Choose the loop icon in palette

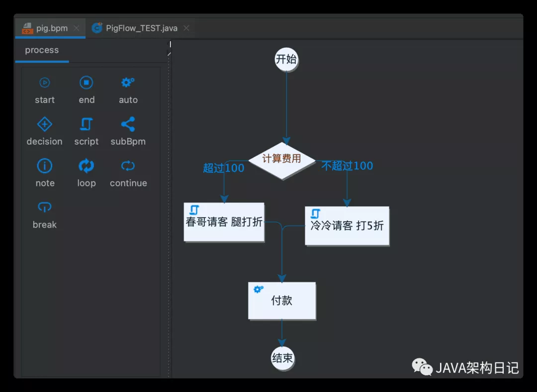pos(87,166)
